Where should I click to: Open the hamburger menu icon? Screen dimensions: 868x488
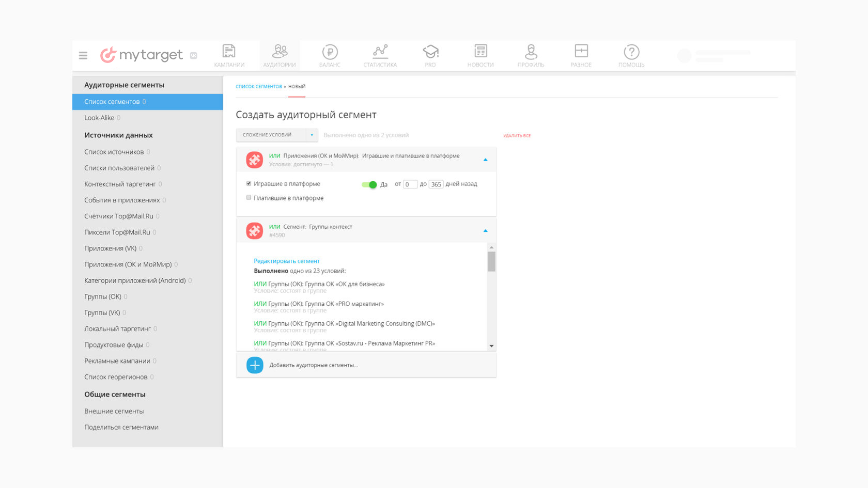83,55
